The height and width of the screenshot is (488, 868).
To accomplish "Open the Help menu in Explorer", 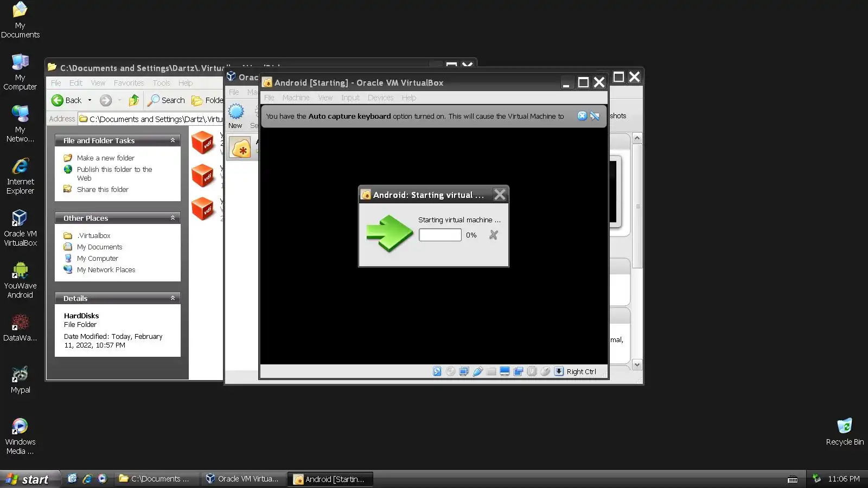I will tap(186, 83).
